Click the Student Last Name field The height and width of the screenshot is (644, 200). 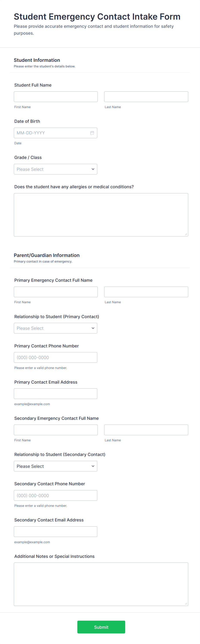(146, 97)
